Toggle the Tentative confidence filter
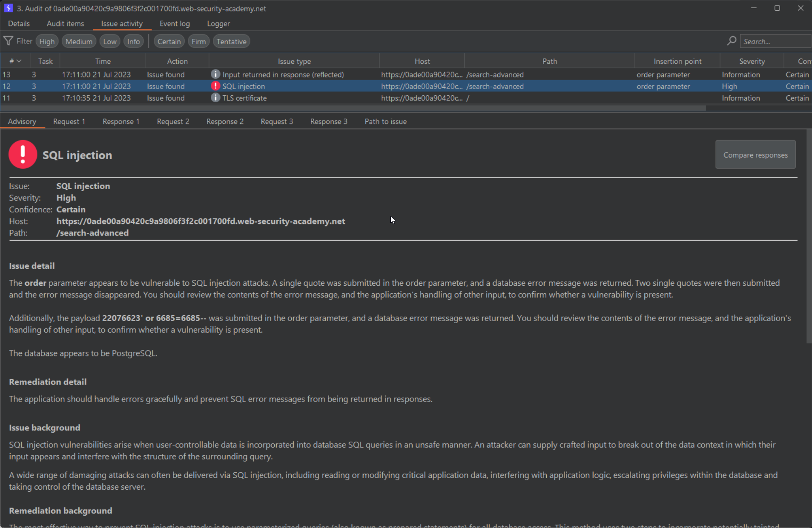Screen dimensions: 812x528 pyautogui.click(x=231, y=41)
